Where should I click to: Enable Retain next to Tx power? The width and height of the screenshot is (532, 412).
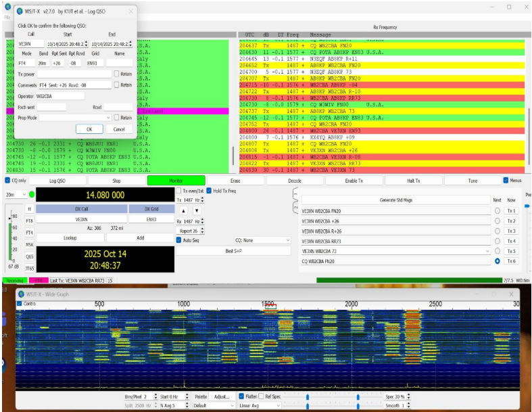[117, 74]
